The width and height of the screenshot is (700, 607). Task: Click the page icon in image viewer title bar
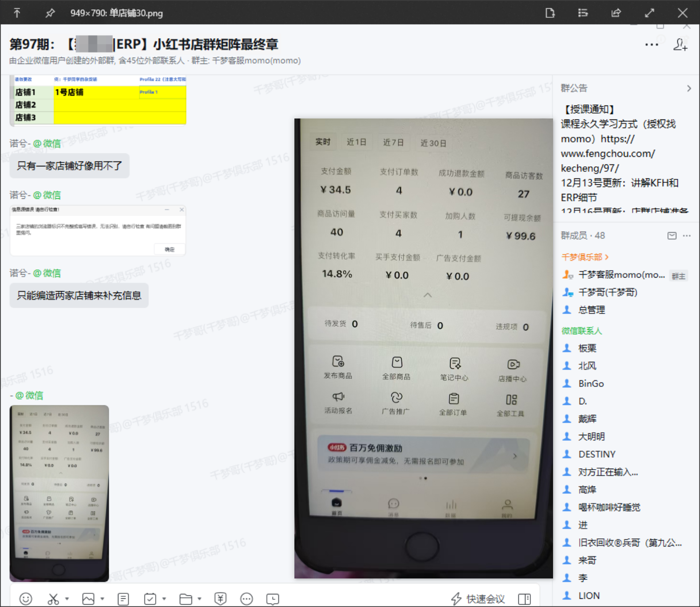pos(550,13)
